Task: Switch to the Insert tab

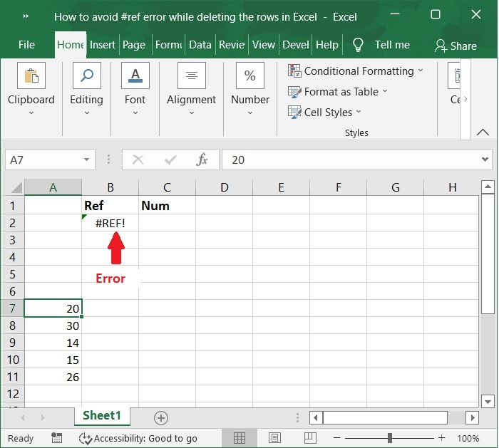Action: [x=103, y=45]
